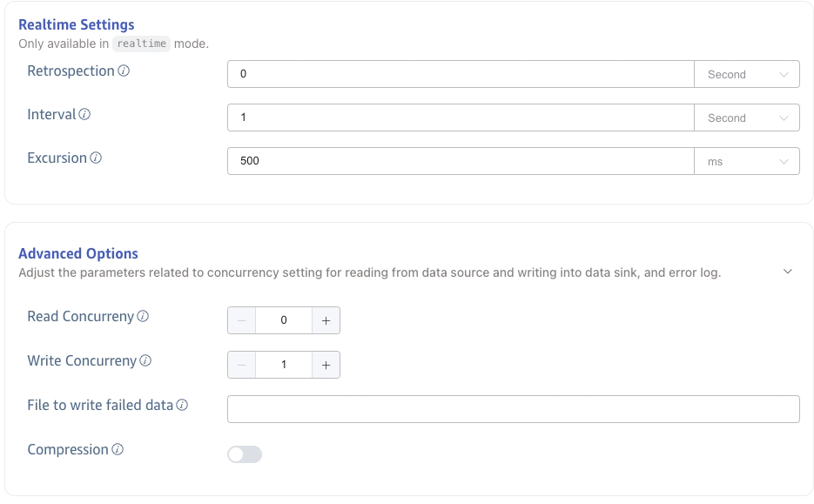Image resolution: width=814 pixels, height=504 pixels.
Task: Click the Compression info icon
Action: tap(118, 450)
